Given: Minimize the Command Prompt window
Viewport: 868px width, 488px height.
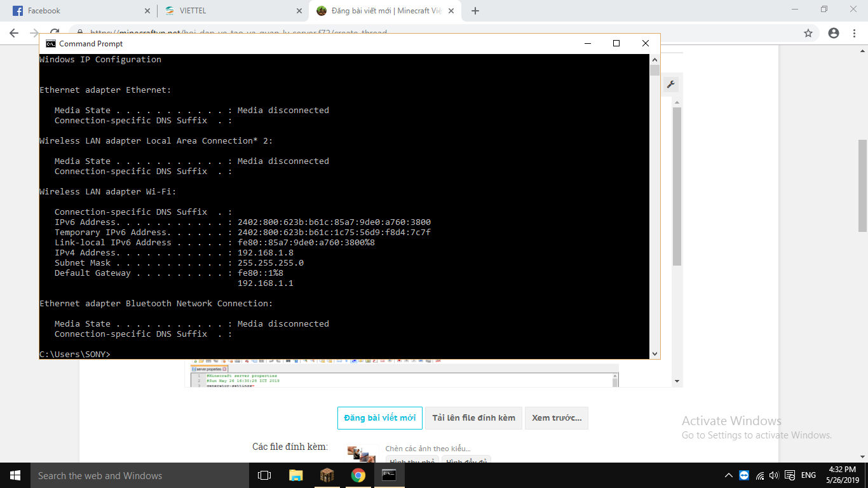Looking at the screenshot, I should pyautogui.click(x=587, y=44).
